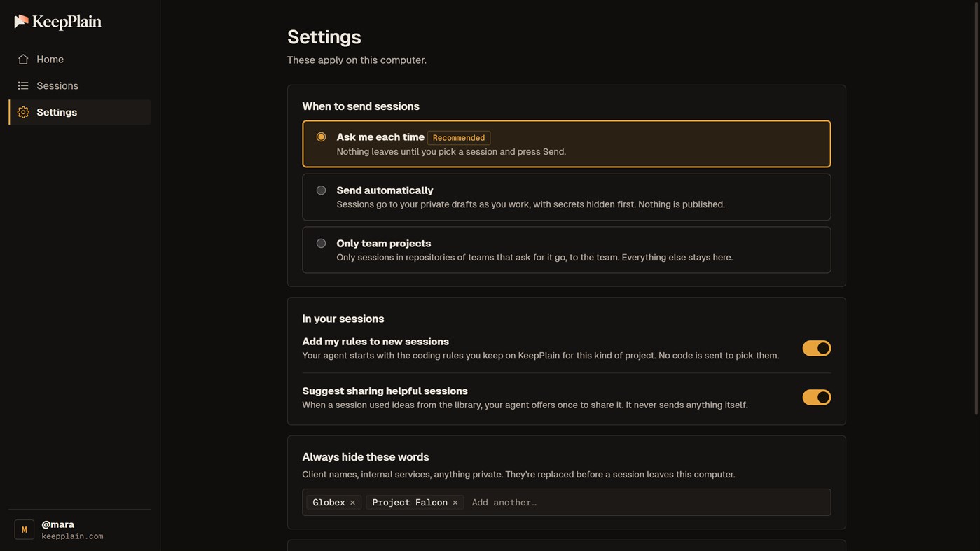Click the Always hide these words heading

tap(366, 457)
